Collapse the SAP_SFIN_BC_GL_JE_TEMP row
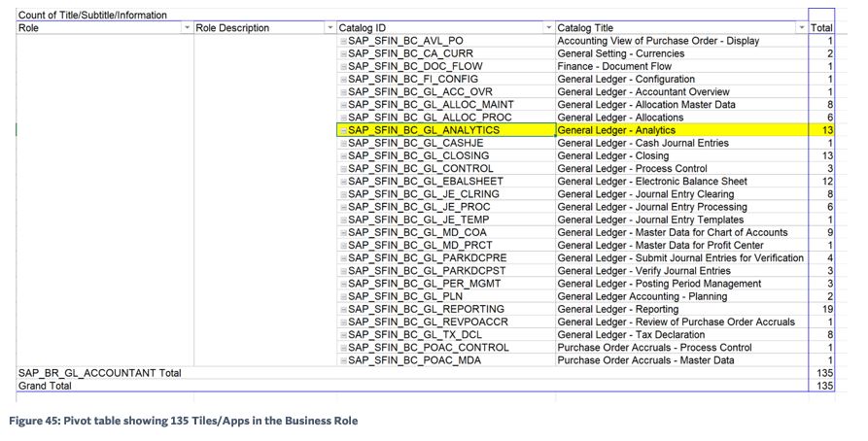Image resolution: width=868 pixels, height=441 pixels. [x=343, y=220]
